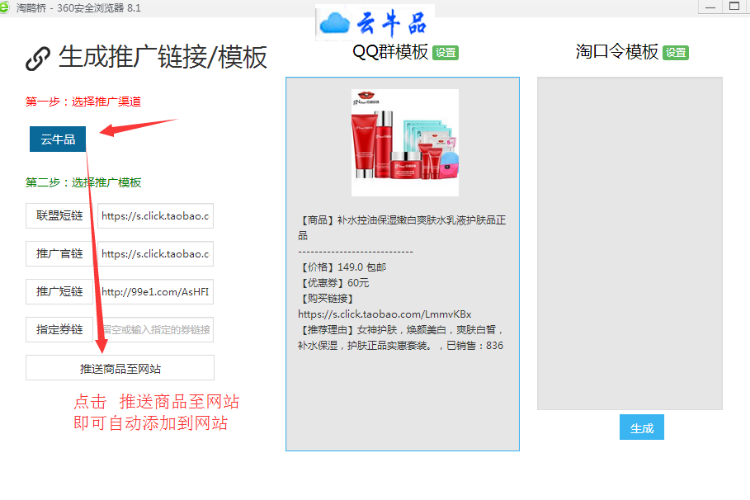Maximize the browser window
This screenshot has width=750, height=500.
point(734,7)
